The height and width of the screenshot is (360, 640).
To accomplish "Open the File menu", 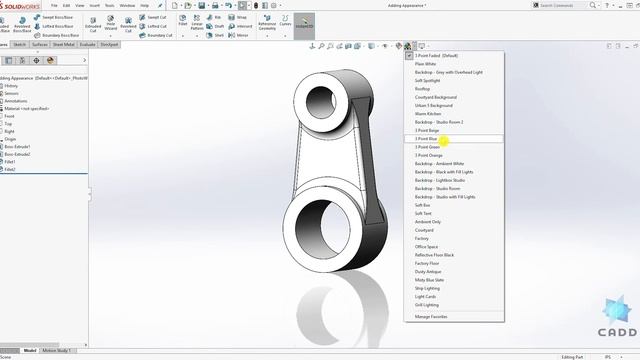I will coord(54,6).
